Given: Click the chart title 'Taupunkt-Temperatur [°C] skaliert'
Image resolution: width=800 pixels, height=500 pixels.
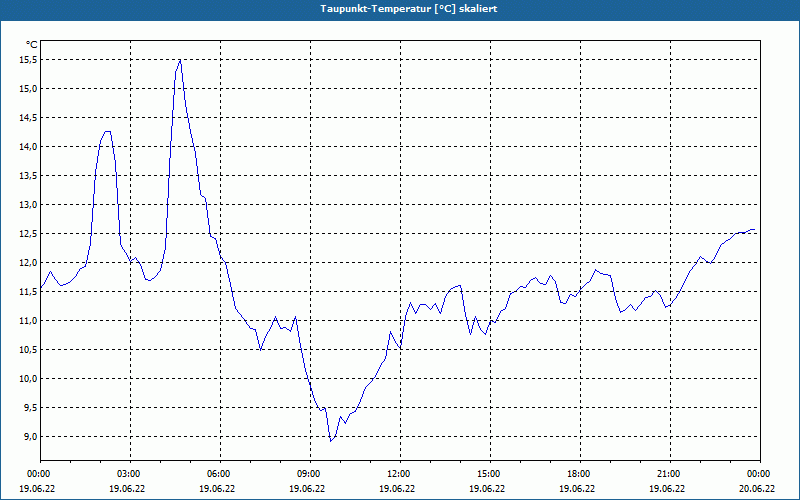Looking at the screenshot, I should click(x=409, y=9).
